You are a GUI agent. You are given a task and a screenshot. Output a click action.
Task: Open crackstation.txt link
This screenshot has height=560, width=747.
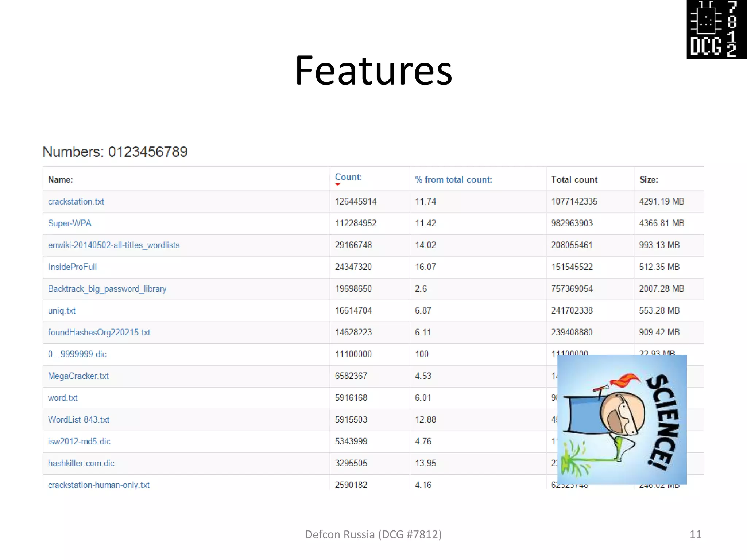click(76, 201)
